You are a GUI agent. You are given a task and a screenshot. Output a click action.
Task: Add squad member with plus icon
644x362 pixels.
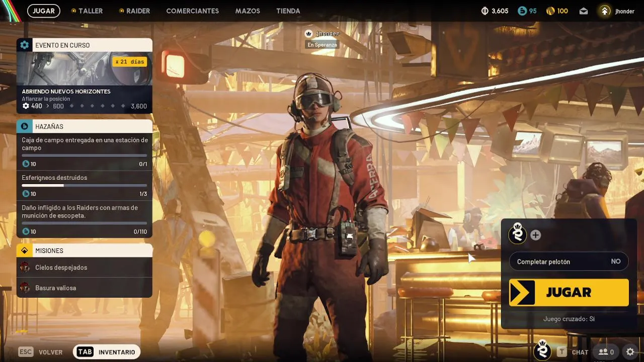535,235
